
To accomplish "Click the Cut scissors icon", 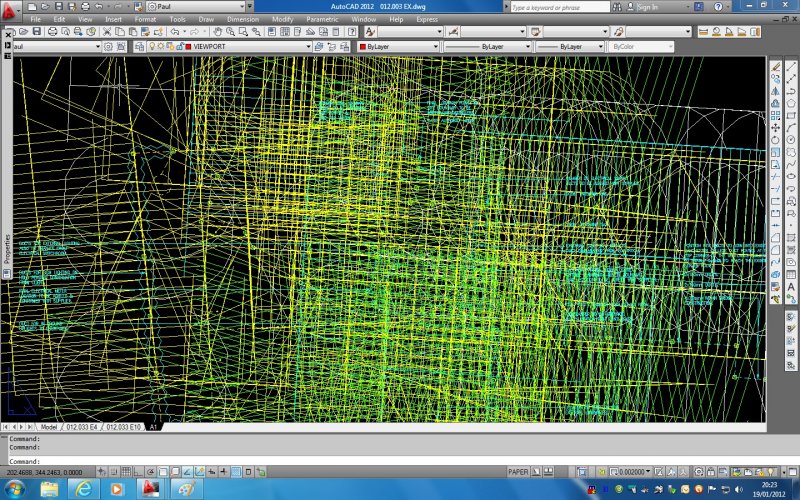I will (107, 32).
